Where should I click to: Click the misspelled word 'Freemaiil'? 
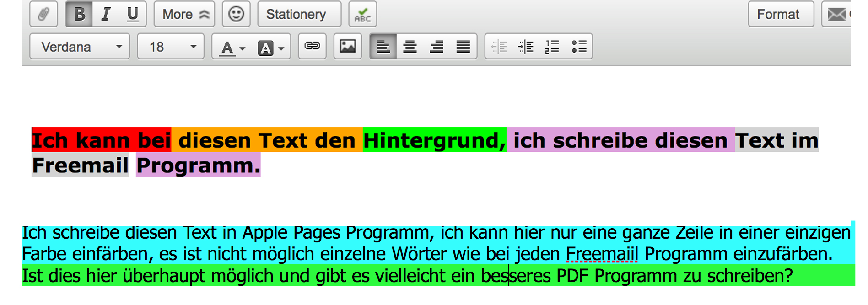point(602,254)
